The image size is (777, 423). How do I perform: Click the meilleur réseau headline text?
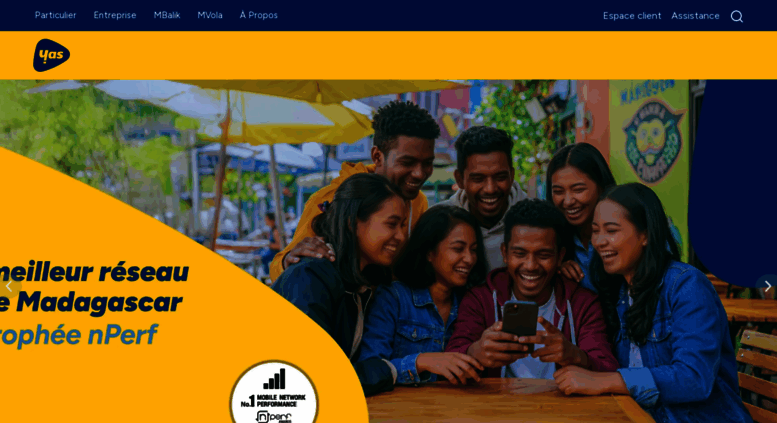pyautogui.click(x=94, y=271)
